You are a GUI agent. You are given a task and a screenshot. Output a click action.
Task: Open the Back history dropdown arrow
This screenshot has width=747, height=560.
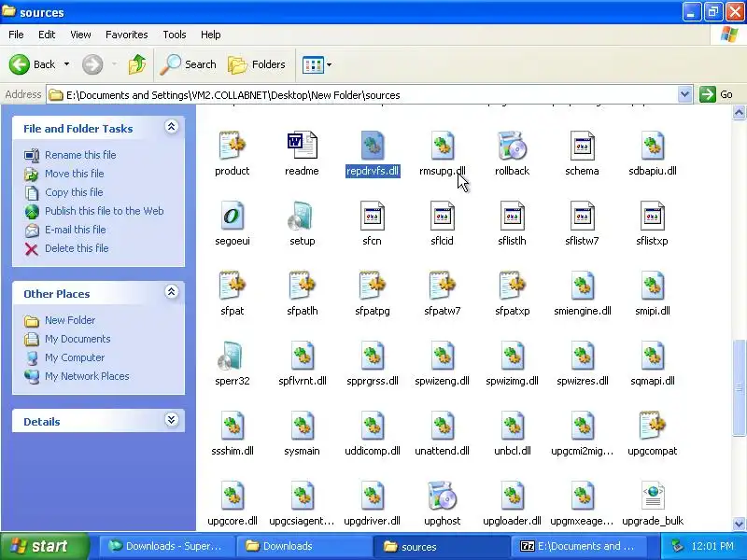click(x=66, y=63)
